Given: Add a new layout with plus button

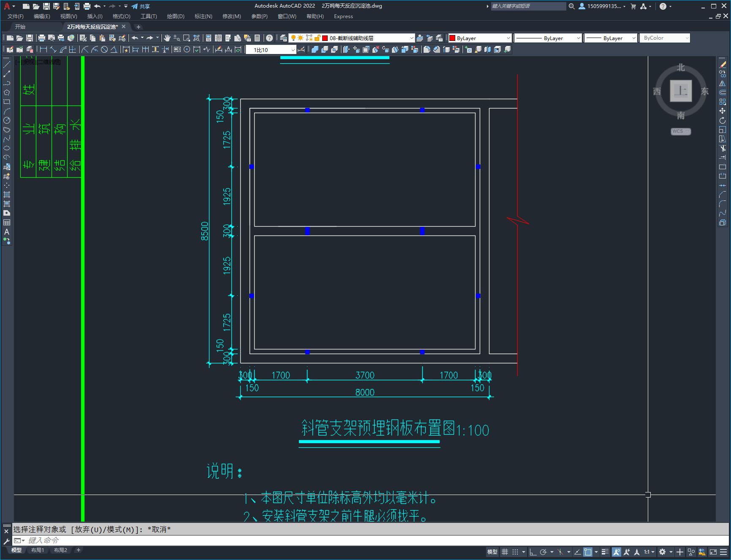Looking at the screenshot, I should [x=79, y=550].
